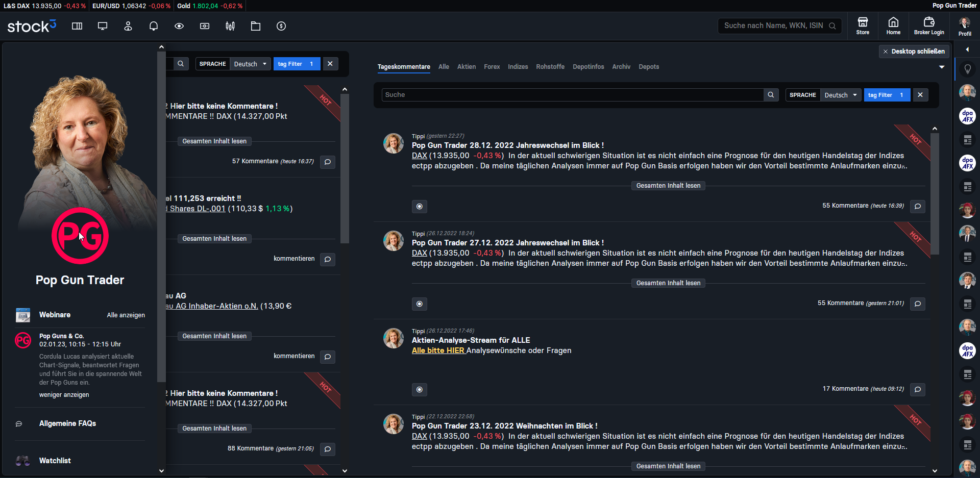Image resolution: width=980 pixels, height=478 pixels.
Task: Open the column layout icon in toolbar
Action: coord(77,26)
